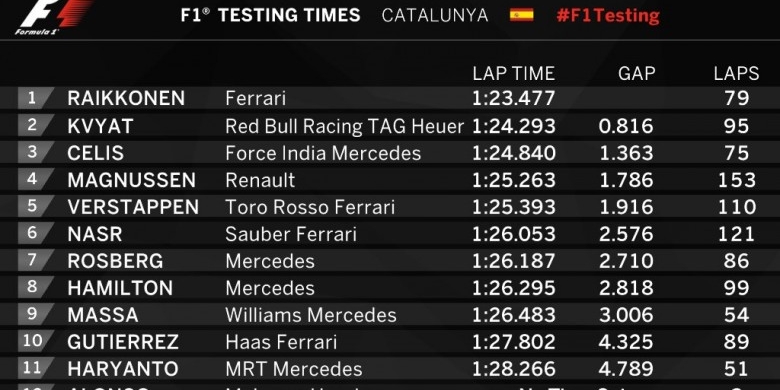The width and height of the screenshot is (780, 390).
Task: Select the position 11 badge
Action: point(36,368)
